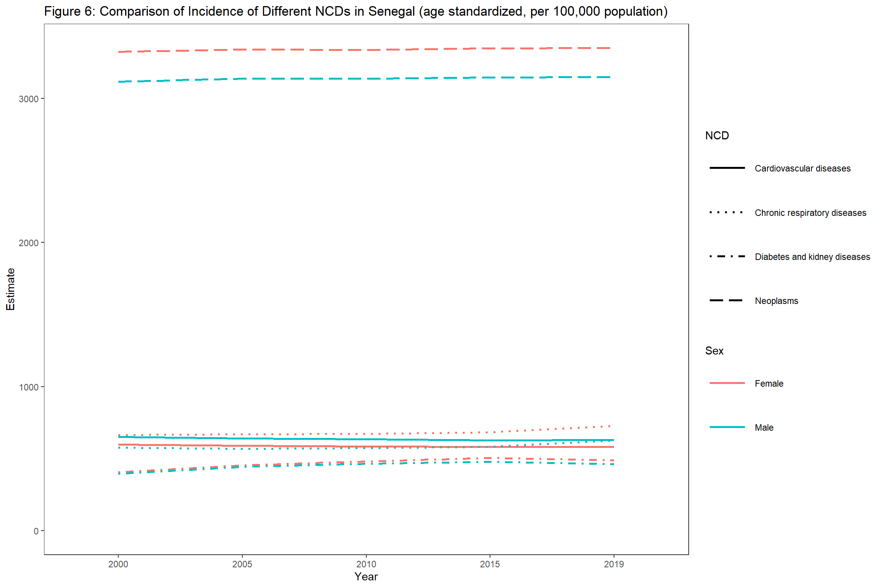Viewport: 882px width, 588px height.
Task: Click the Diabetes and kidney diseases dash-dot key
Action: tap(727, 256)
